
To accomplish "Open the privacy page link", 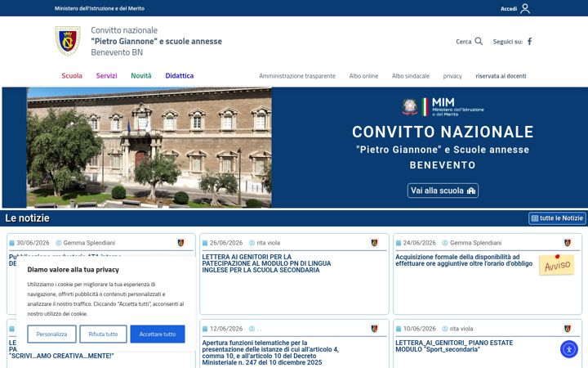I will 452,76.
